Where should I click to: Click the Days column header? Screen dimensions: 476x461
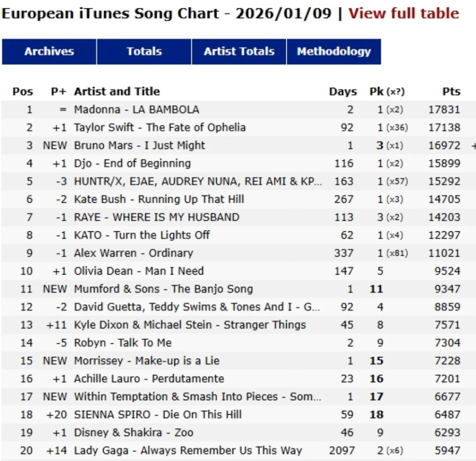(x=343, y=92)
